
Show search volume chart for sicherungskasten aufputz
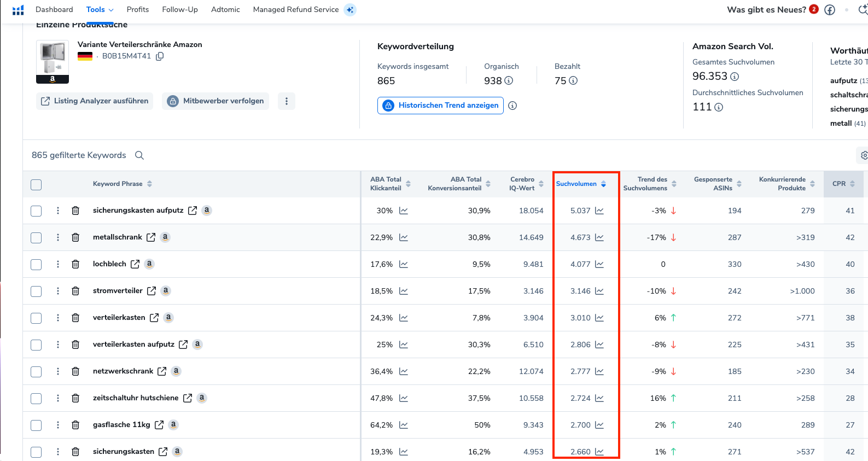599,211
